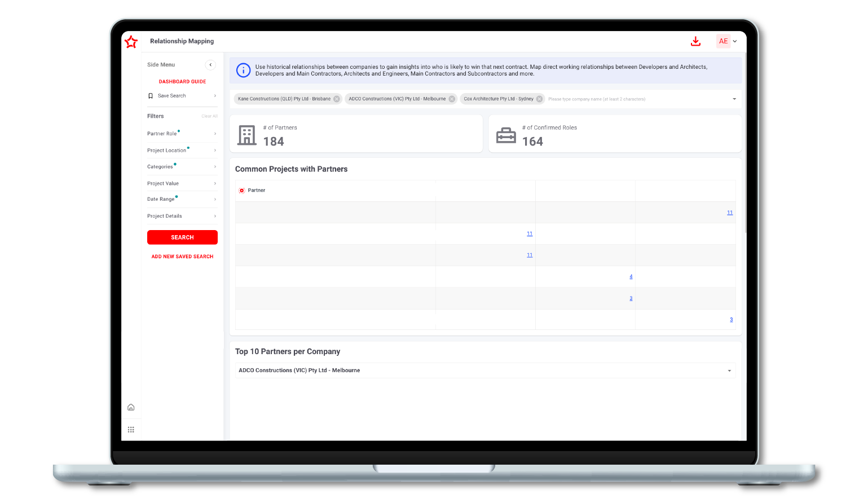Click the red download icon
This screenshot has height=503, width=868.
[x=695, y=41]
